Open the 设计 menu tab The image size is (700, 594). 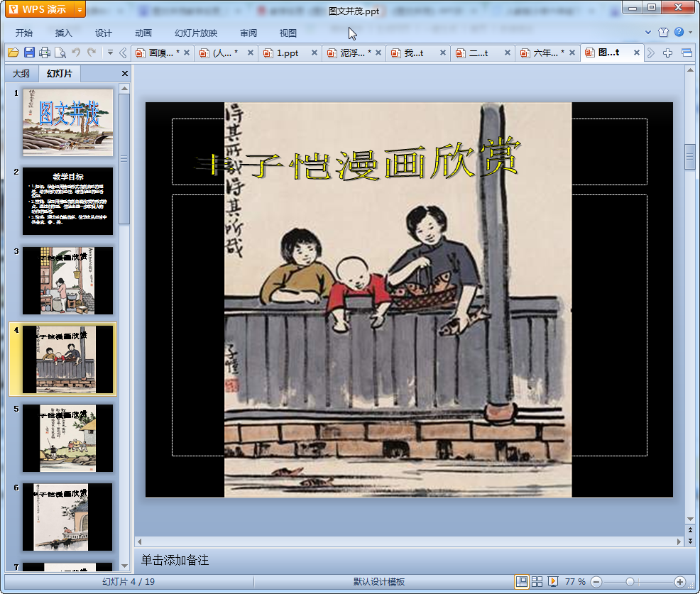pos(103,33)
